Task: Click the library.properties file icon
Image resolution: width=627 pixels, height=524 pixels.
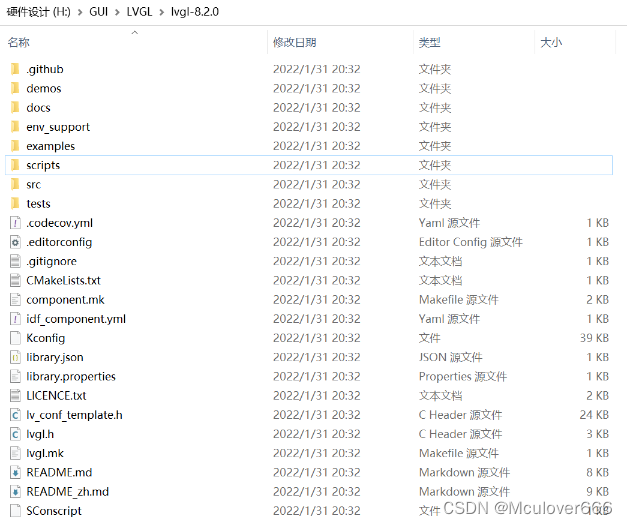Action: coord(15,376)
